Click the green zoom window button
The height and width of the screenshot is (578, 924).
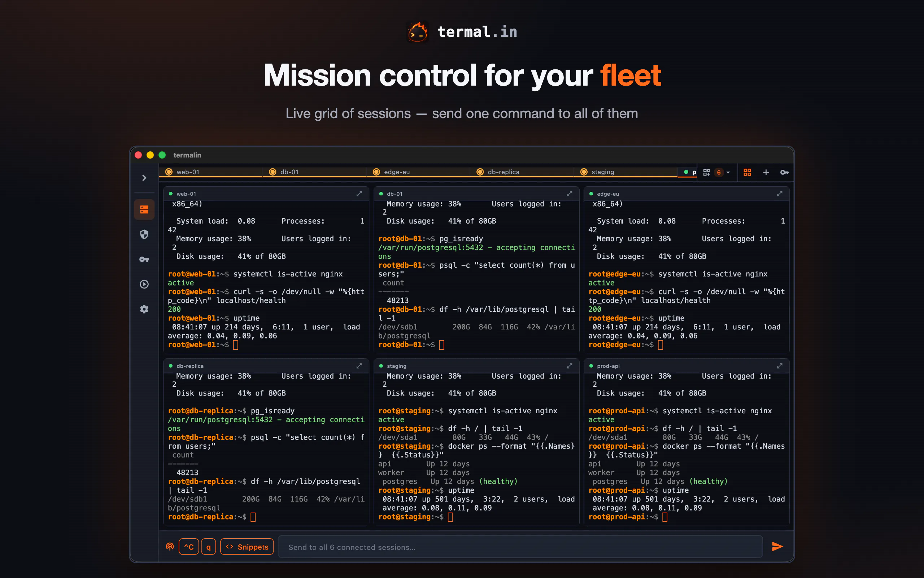[162, 155]
